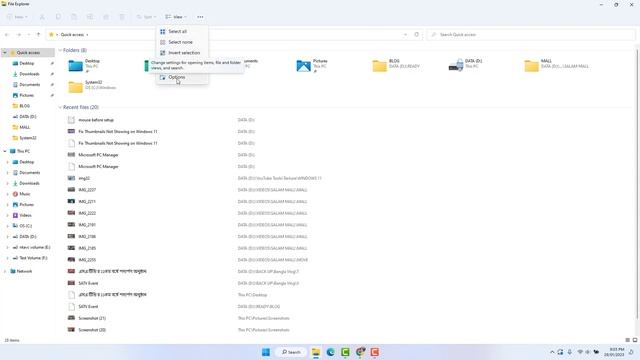
Task: Open the New dropdown in the toolbar
Action: pyautogui.click(x=17, y=17)
